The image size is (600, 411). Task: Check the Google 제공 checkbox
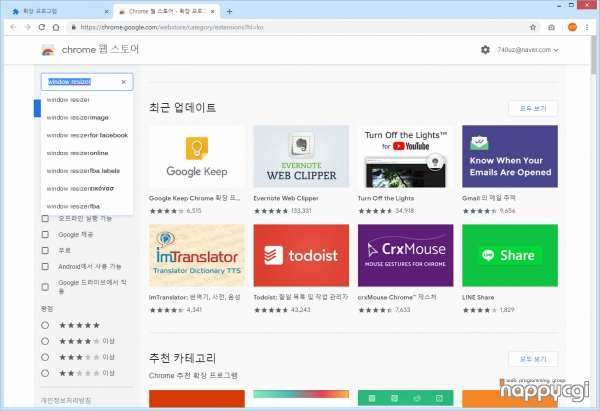pos(45,234)
